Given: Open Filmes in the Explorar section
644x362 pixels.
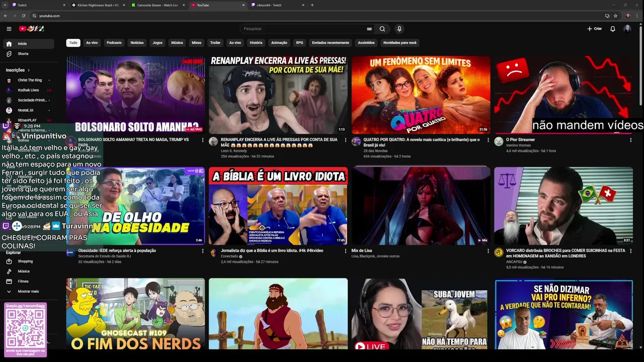Looking at the screenshot, I should pyautogui.click(x=28, y=282).
